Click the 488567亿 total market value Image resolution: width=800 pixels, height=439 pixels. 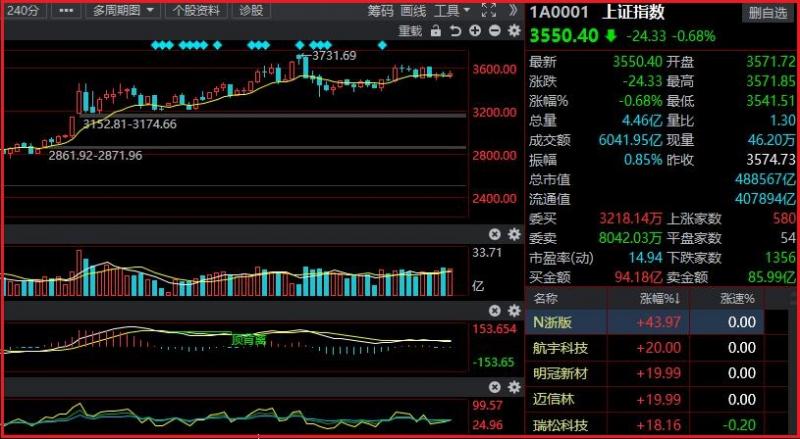(765, 179)
